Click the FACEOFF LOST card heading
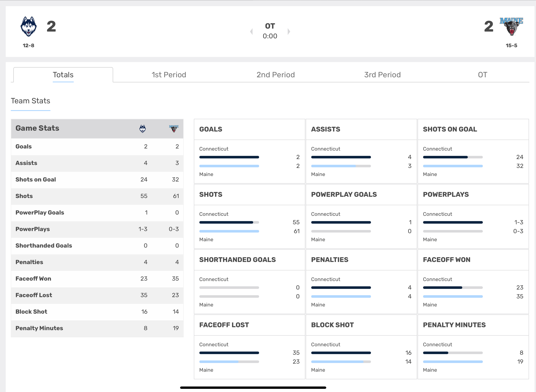 224,325
